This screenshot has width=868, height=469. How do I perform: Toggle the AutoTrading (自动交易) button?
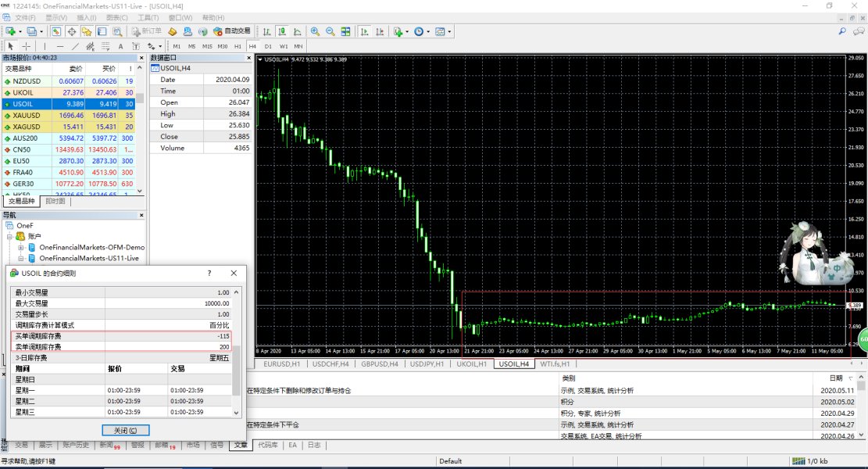(x=230, y=31)
